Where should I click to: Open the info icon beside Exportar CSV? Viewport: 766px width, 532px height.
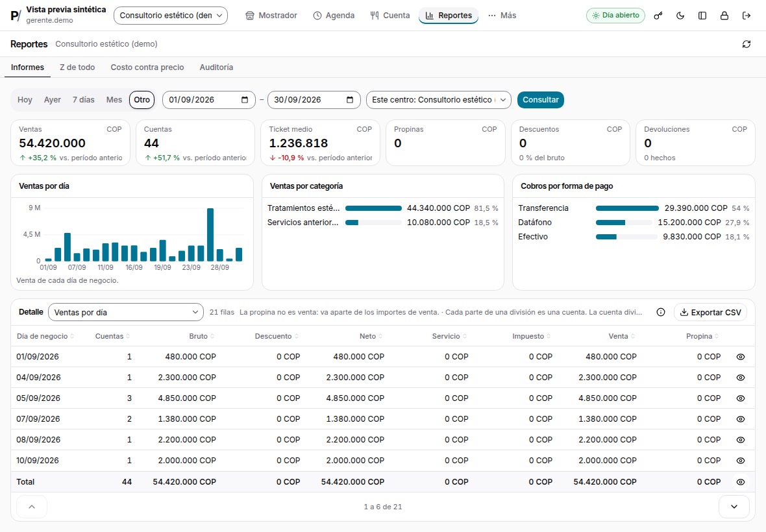[660, 312]
